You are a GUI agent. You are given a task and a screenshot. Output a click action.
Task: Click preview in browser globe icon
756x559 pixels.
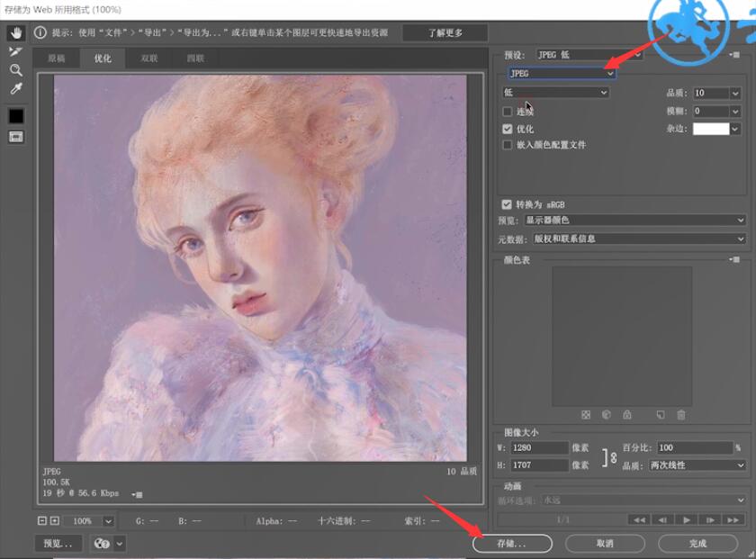coord(102,544)
